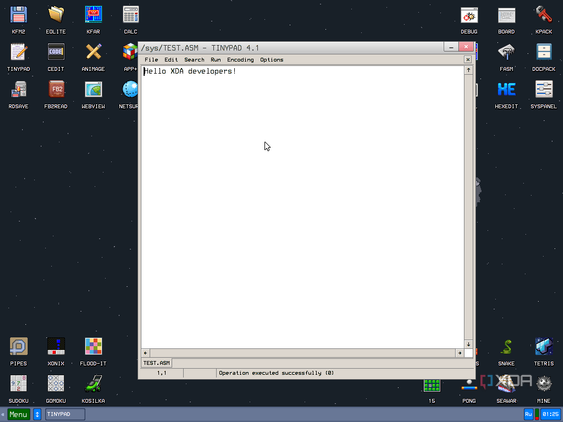The height and width of the screenshot is (422, 563).
Task: Open the Encoding menu in TinyPad
Action: click(x=240, y=60)
